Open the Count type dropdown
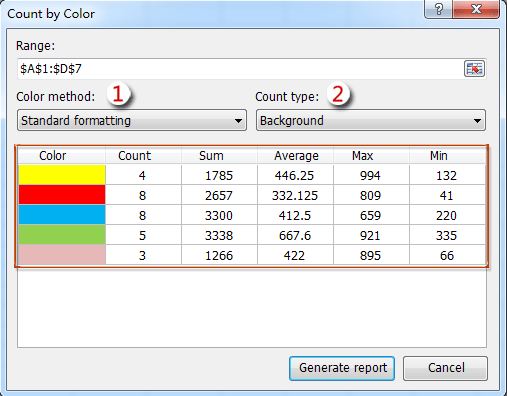The width and height of the screenshot is (507, 396). coord(371,120)
